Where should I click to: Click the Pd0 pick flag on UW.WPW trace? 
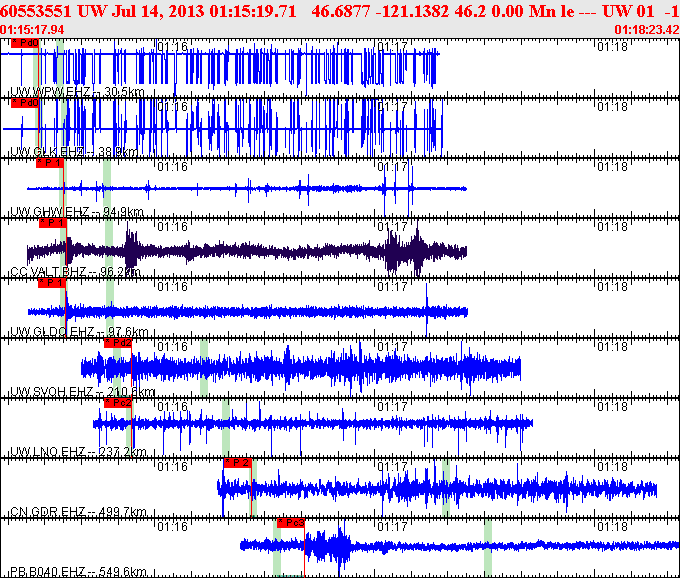(25, 44)
